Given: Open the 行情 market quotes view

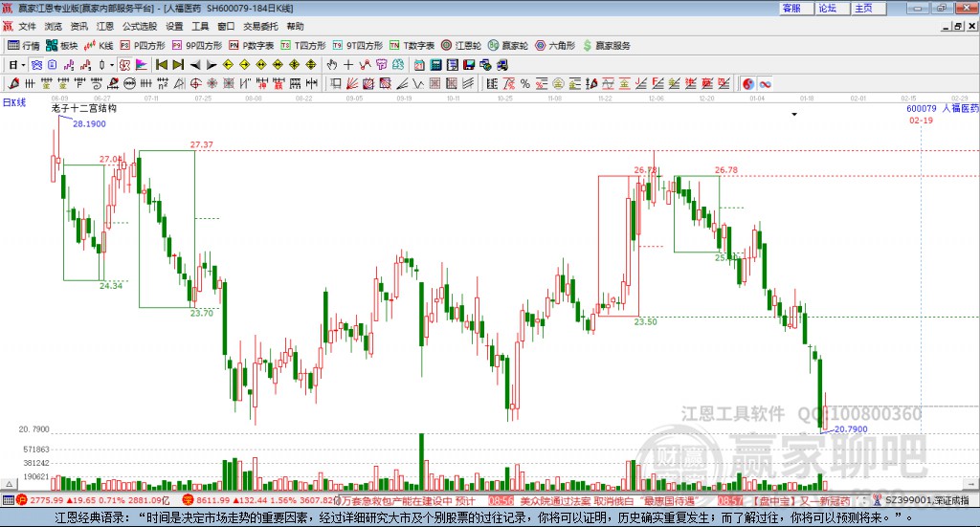Looking at the screenshot, I should (23, 46).
